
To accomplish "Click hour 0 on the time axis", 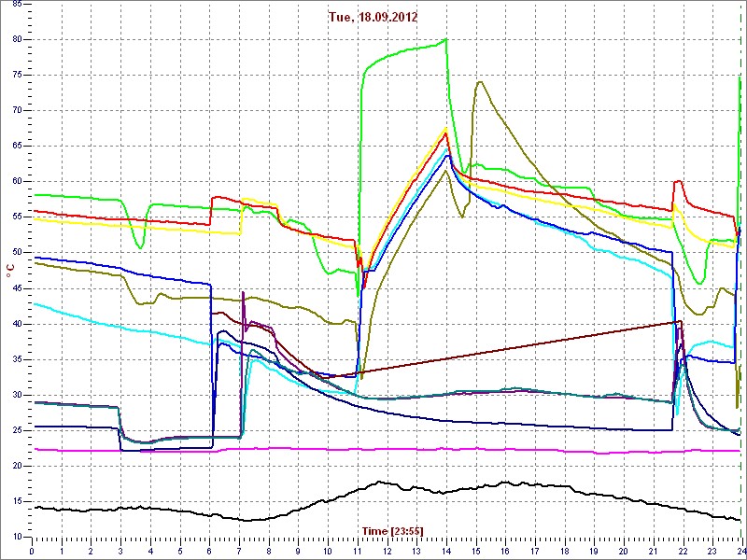I will point(32,551).
